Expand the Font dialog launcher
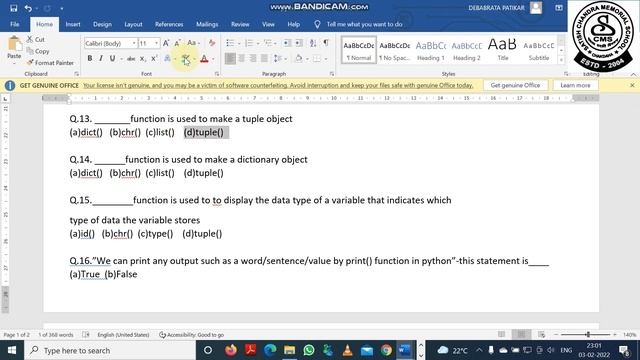The height and width of the screenshot is (360, 640). (217, 74)
